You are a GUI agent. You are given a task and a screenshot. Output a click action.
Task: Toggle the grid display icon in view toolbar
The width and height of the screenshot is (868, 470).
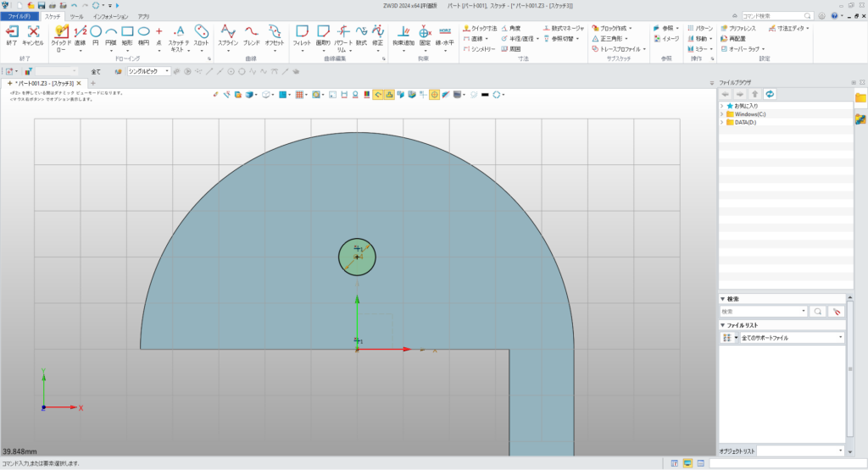click(x=300, y=95)
